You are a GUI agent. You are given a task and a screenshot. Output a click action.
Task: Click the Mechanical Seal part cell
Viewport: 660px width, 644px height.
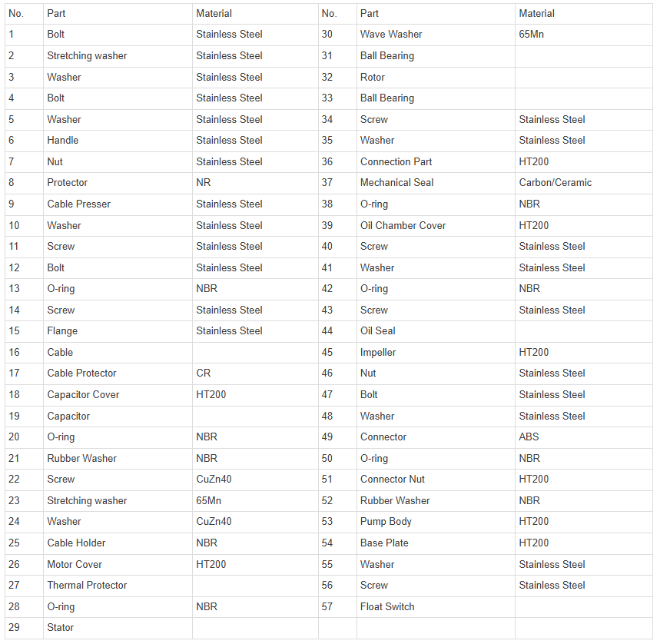[435, 183]
